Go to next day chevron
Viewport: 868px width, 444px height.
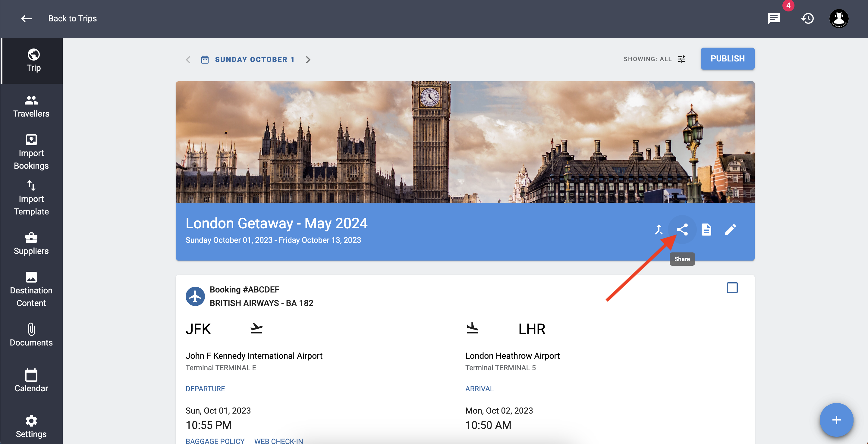pos(308,60)
